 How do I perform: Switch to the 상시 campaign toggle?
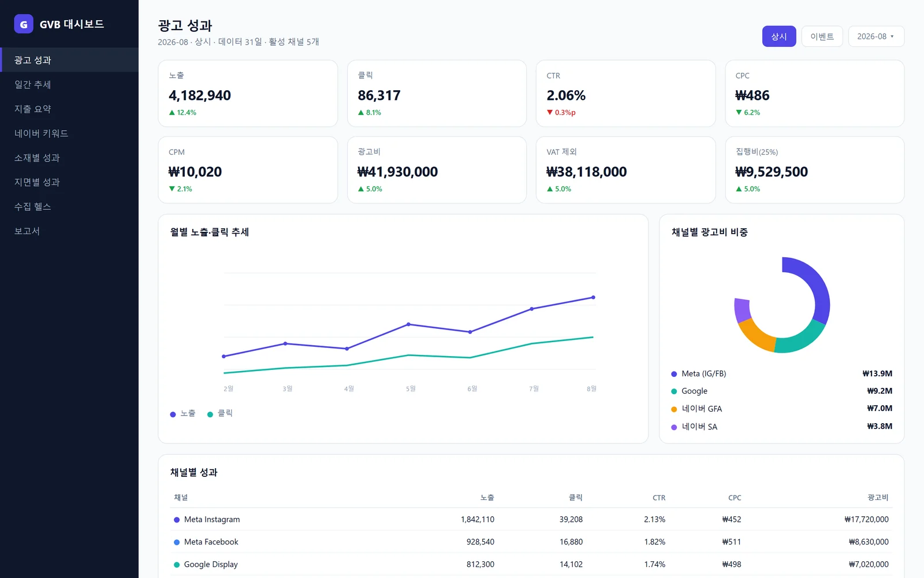(779, 36)
